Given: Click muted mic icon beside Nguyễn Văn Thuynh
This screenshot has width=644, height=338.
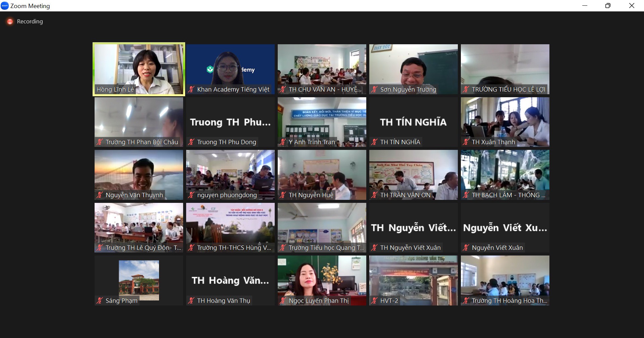Looking at the screenshot, I should (x=100, y=195).
